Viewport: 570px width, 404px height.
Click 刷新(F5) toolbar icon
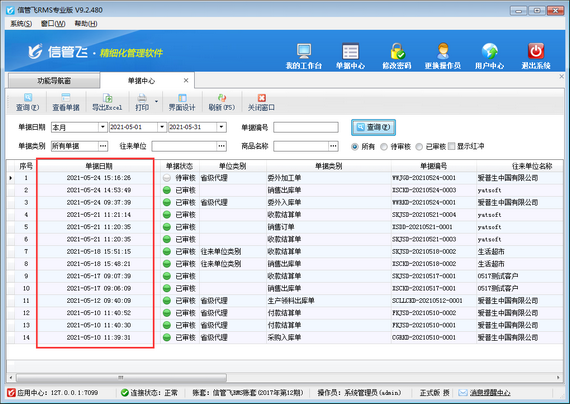point(222,98)
